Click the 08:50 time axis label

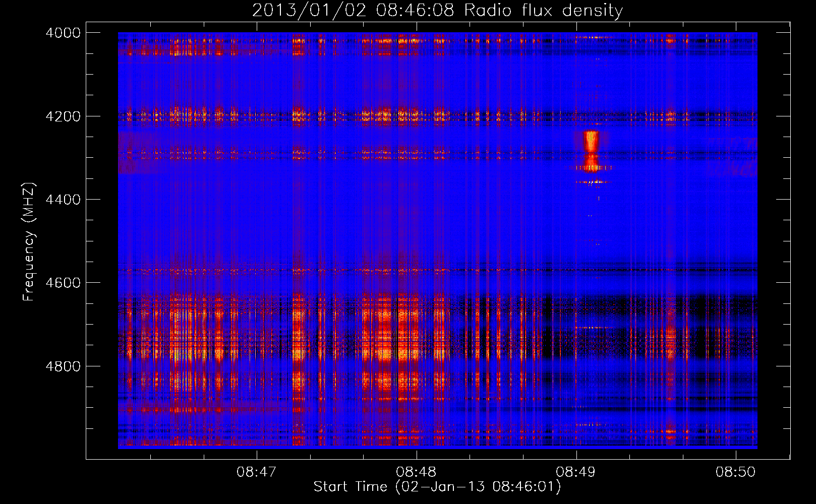click(x=736, y=472)
